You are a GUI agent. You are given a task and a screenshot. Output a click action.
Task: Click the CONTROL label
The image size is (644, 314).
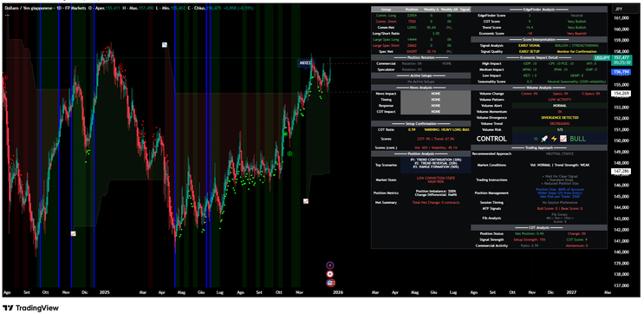491,139
